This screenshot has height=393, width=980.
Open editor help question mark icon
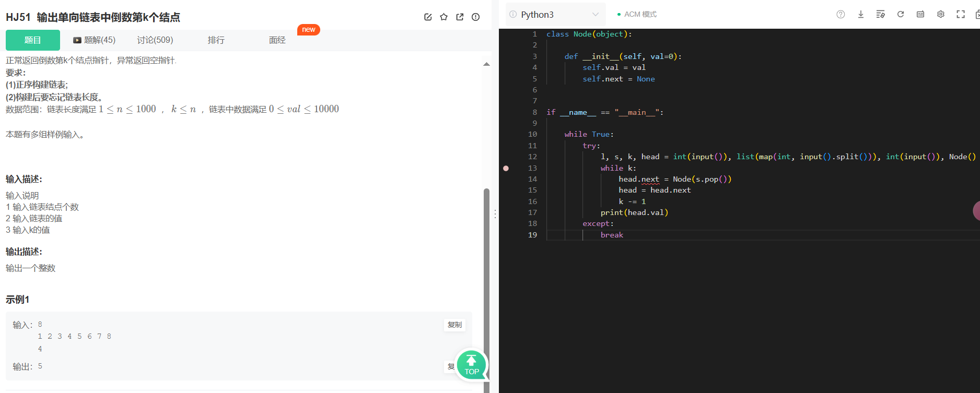point(841,15)
